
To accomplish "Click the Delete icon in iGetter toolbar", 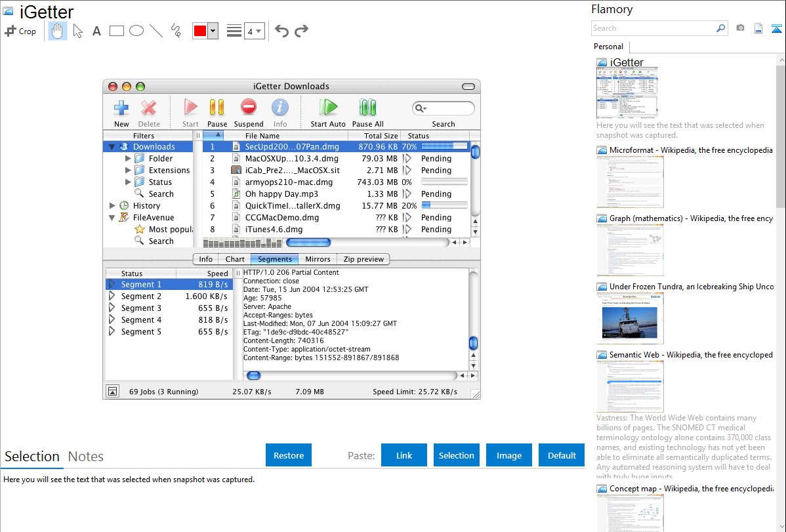I will [x=148, y=108].
